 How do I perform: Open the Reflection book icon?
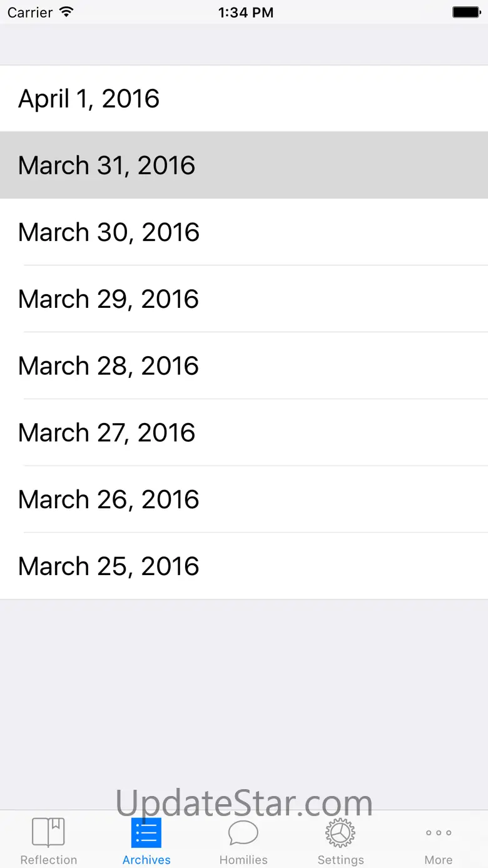pyautogui.click(x=48, y=832)
